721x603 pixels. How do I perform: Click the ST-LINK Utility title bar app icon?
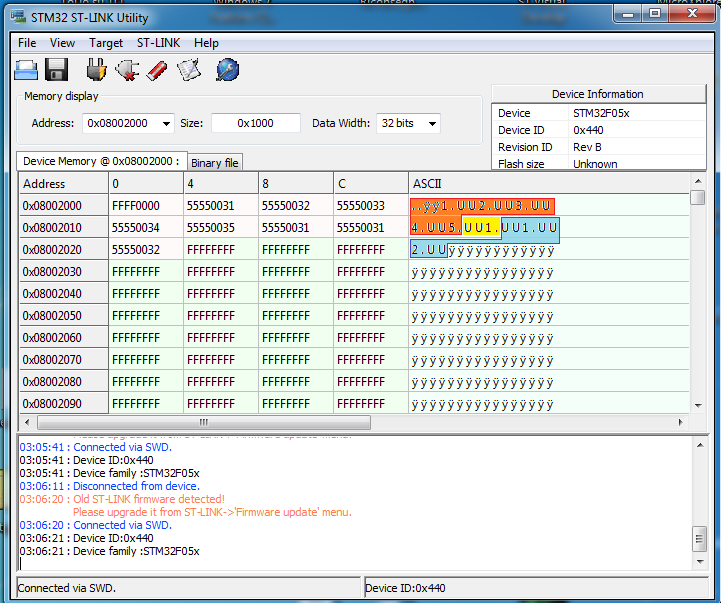19,17
